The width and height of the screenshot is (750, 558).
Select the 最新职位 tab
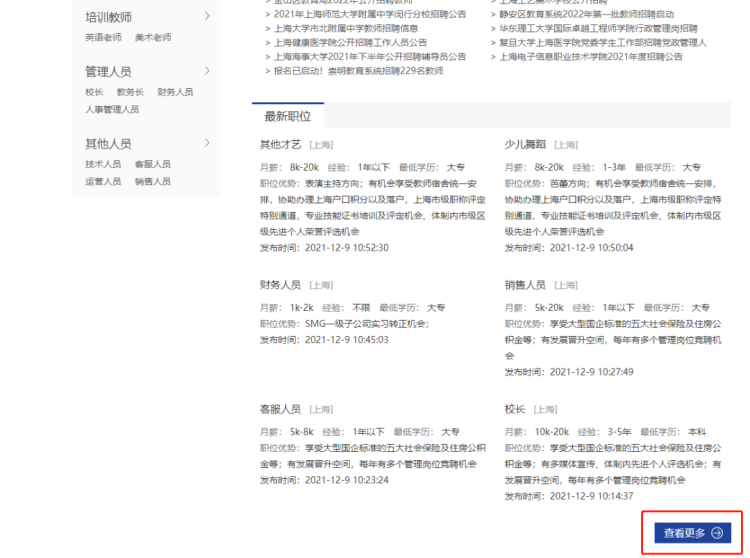[x=287, y=116]
